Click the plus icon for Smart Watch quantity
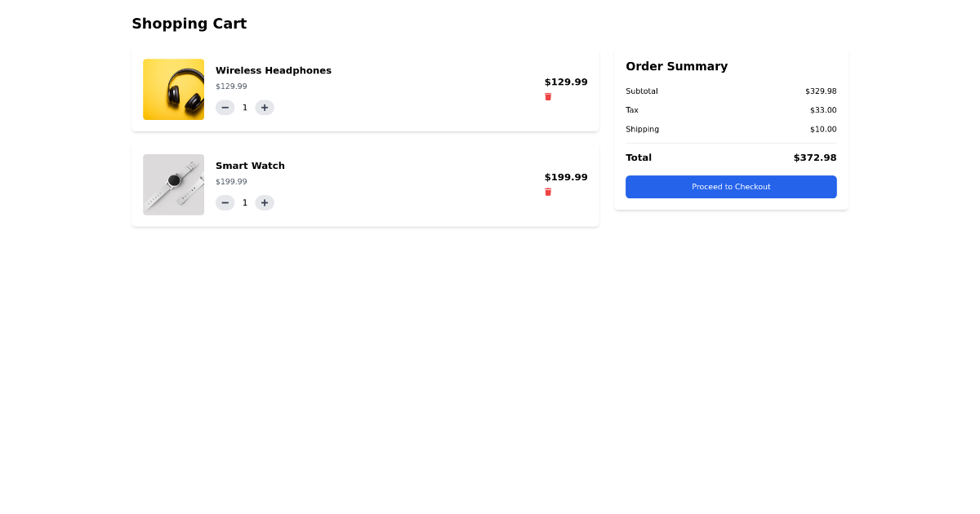Screen dimensions: 980x514 (x=264, y=202)
